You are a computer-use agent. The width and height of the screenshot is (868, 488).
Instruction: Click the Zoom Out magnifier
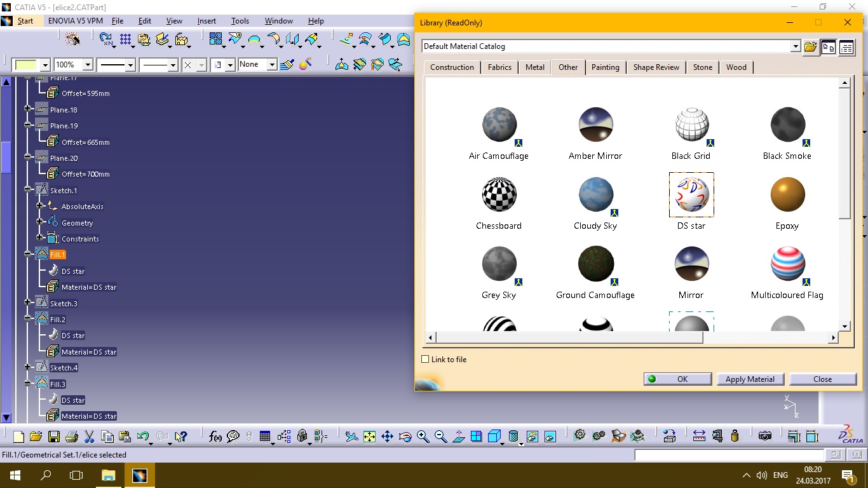[440, 437]
